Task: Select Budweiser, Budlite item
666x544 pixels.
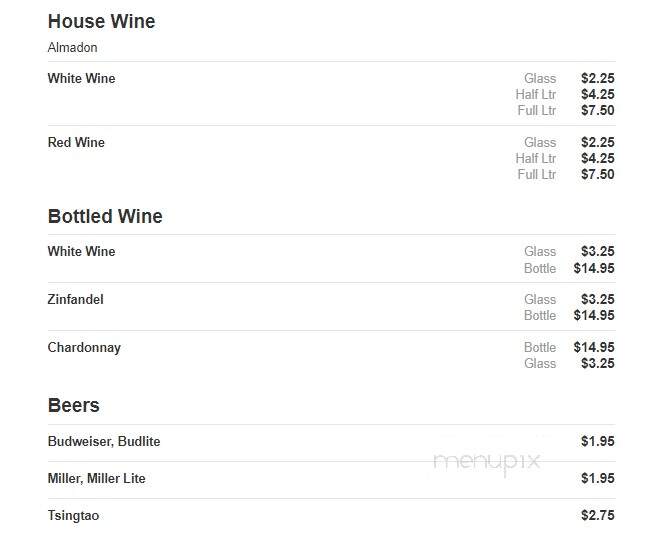Action: coord(104,441)
